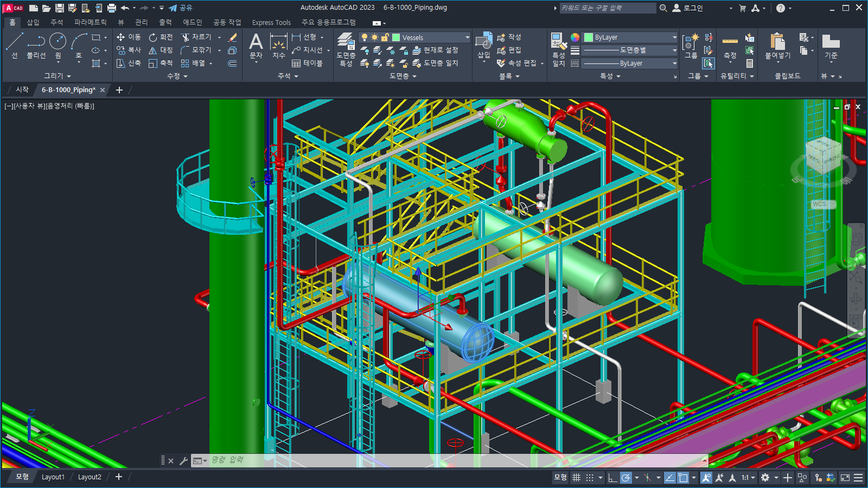Toggle snap mode in status bar

coord(590,478)
